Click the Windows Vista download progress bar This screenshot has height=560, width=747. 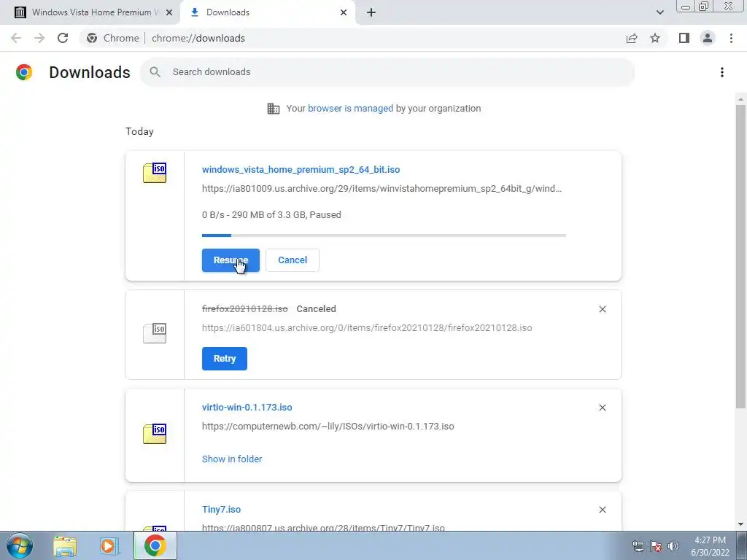tap(384, 236)
